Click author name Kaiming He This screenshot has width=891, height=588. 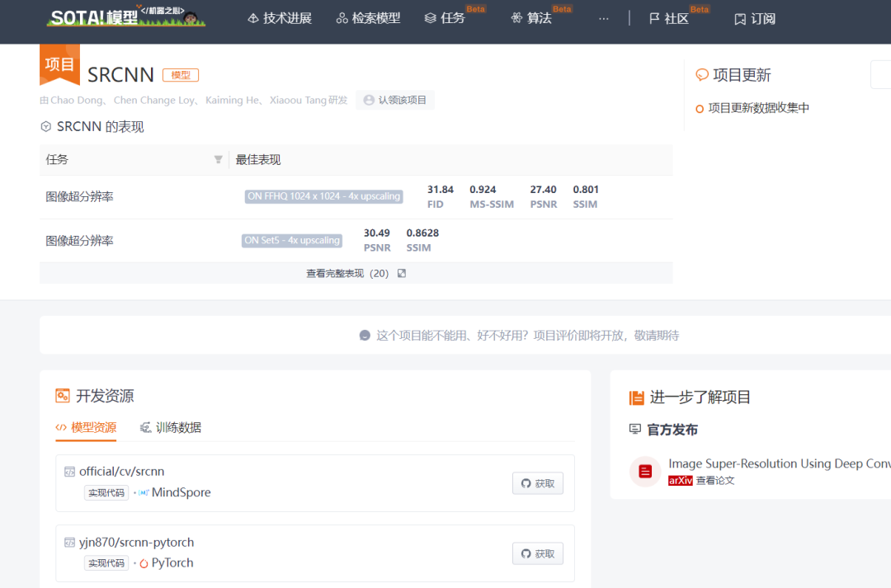[232, 100]
